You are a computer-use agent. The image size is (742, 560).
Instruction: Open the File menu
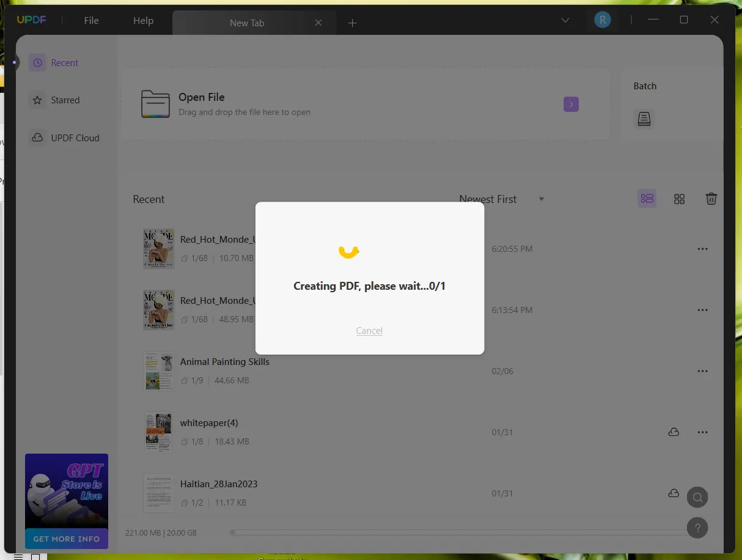pyautogui.click(x=91, y=20)
